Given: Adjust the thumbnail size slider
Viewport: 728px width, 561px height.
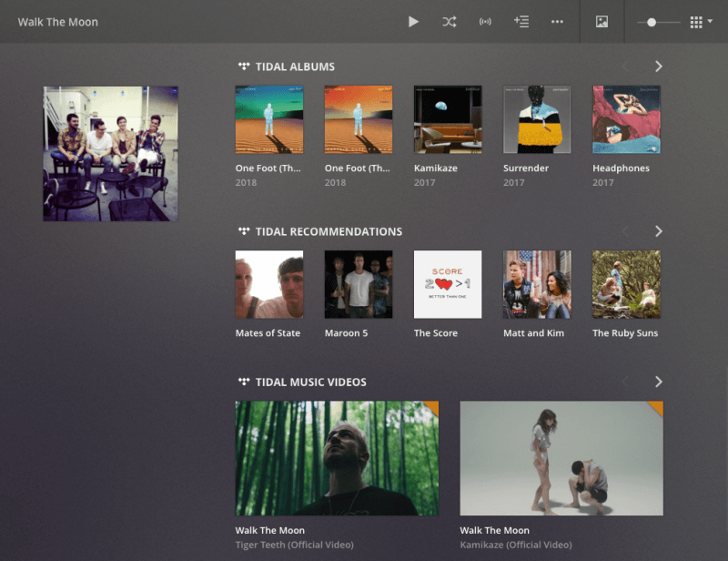Looking at the screenshot, I should (652, 22).
